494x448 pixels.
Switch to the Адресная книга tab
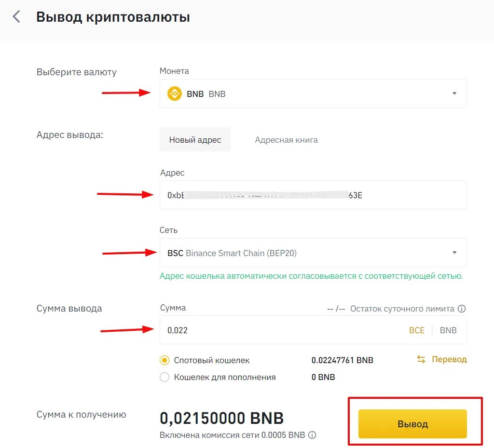coord(286,140)
